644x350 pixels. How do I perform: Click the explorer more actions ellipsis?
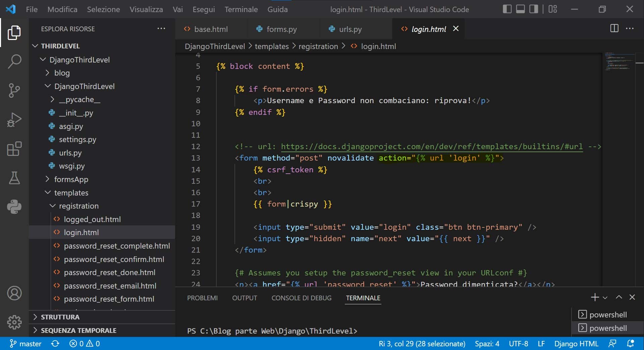pos(161,29)
